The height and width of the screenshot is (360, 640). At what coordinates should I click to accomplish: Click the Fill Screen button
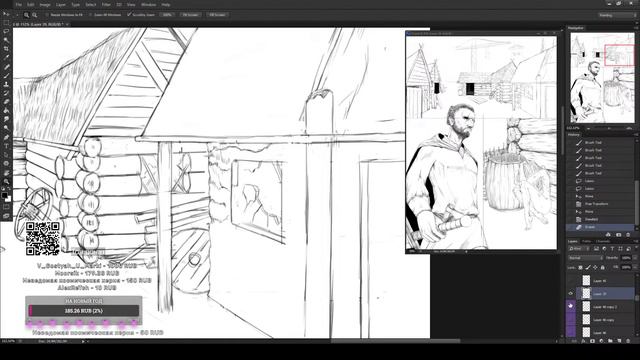[217, 15]
